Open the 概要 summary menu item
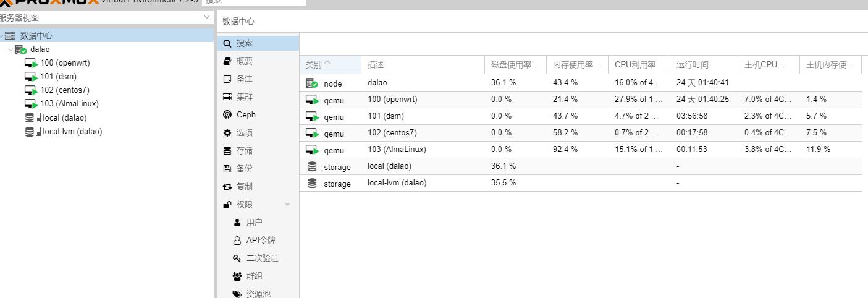Screen dimensions: 868x298 [245, 61]
